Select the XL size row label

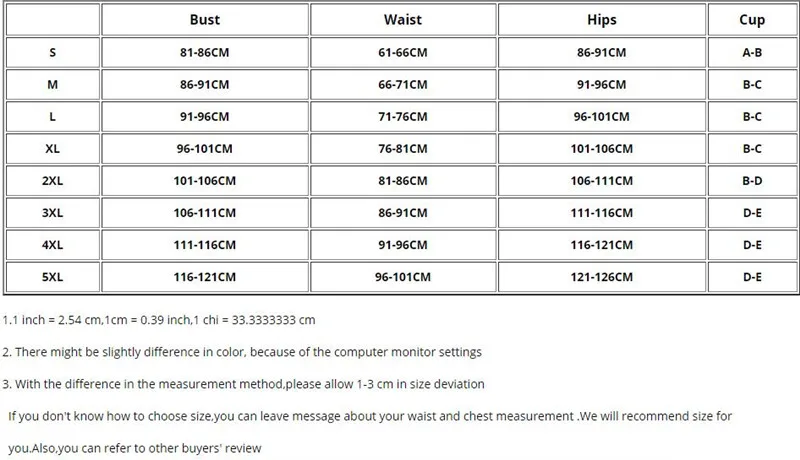click(x=52, y=149)
